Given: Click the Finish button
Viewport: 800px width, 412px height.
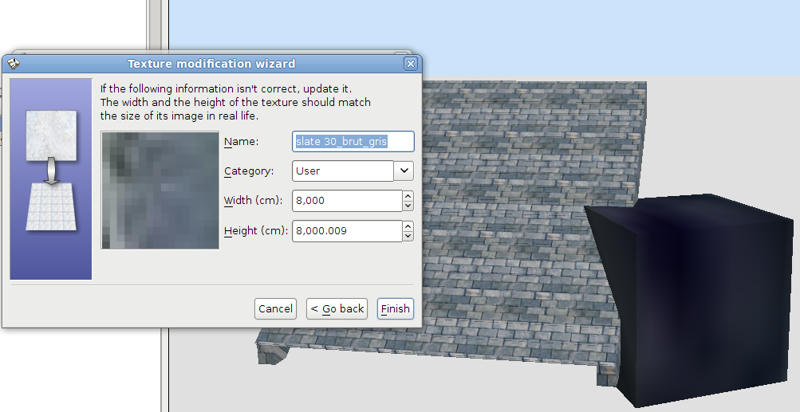Looking at the screenshot, I should tap(395, 308).
